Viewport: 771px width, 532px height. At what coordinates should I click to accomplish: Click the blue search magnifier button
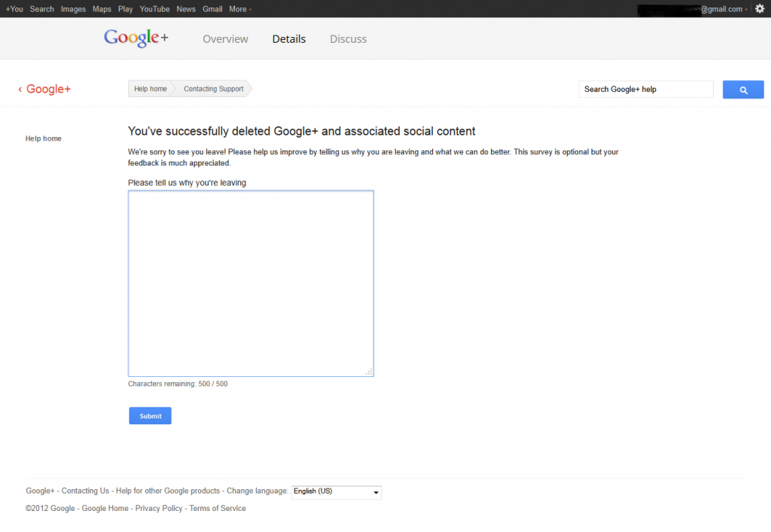point(743,90)
